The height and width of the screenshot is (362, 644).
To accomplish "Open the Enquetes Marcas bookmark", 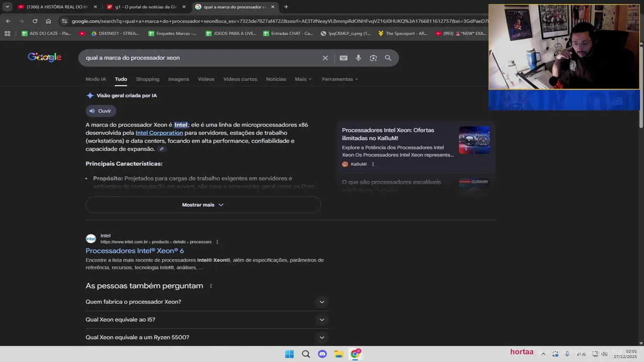I will pyautogui.click(x=173, y=34).
